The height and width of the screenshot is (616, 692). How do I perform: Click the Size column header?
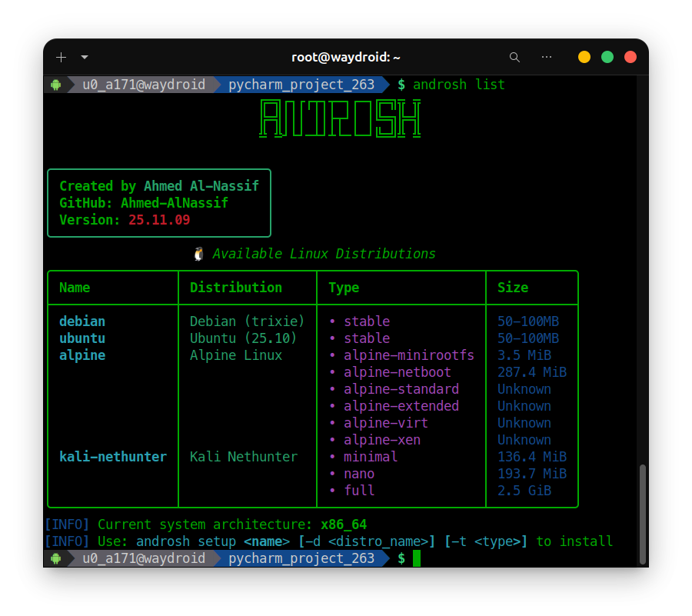pos(513,288)
